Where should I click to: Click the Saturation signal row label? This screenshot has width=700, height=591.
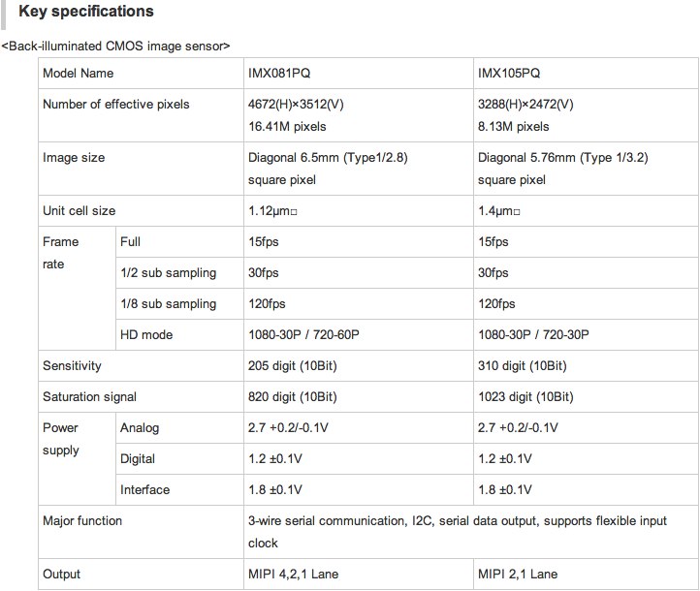89,397
